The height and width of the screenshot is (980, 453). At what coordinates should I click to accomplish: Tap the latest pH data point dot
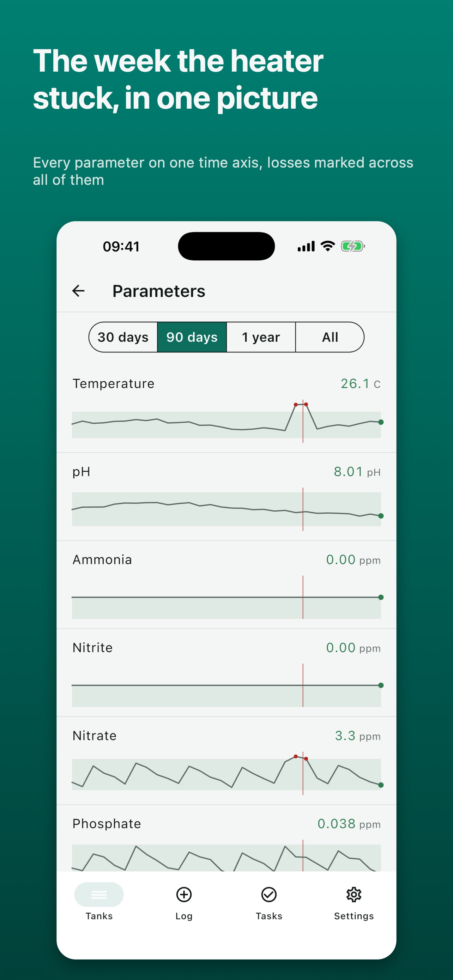pos(381,516)
